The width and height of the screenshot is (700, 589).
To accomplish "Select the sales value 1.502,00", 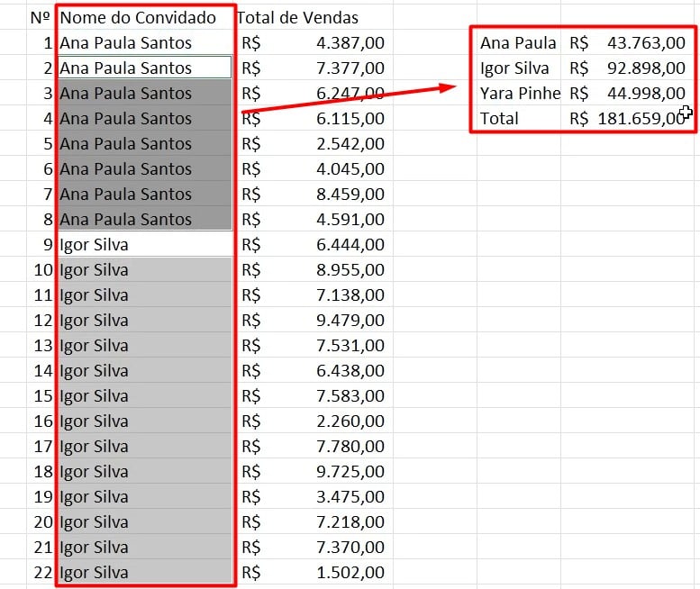I will click(350, 572).
